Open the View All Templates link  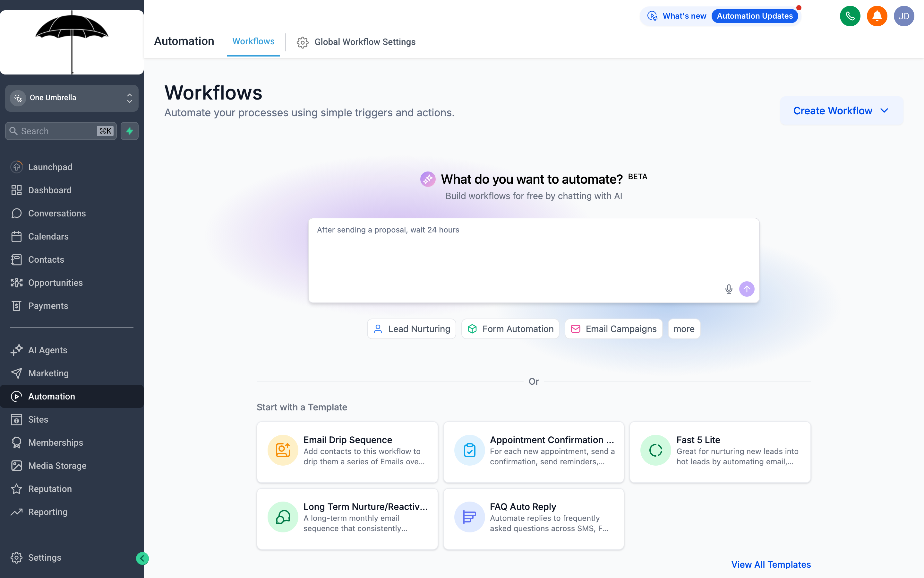click(x=771, y=565)
